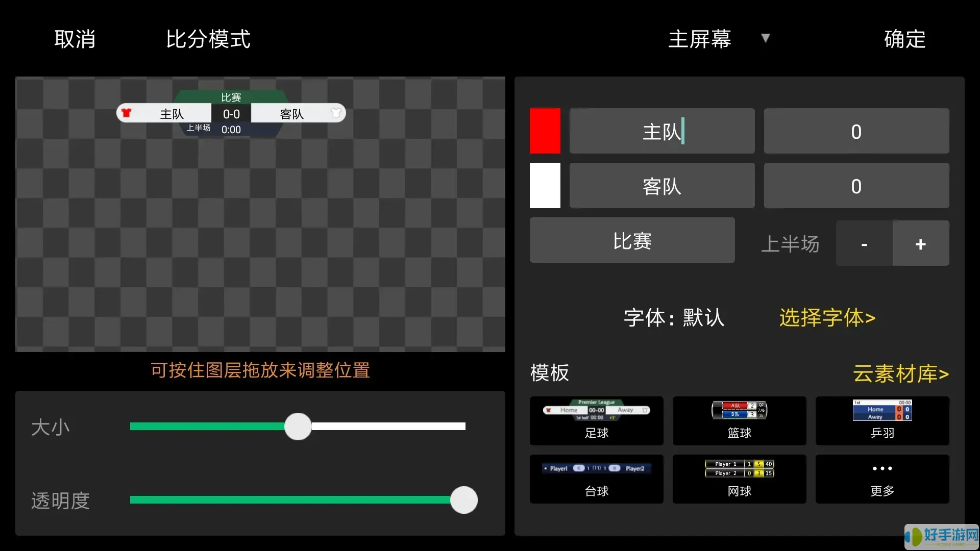
Task: Show 更多 templates
Action: 883,479
